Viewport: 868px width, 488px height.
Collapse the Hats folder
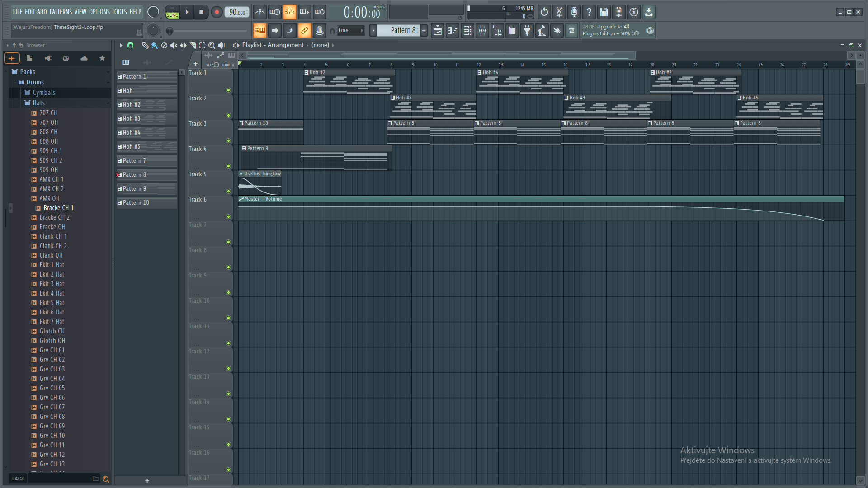click(x=60, y=103)
